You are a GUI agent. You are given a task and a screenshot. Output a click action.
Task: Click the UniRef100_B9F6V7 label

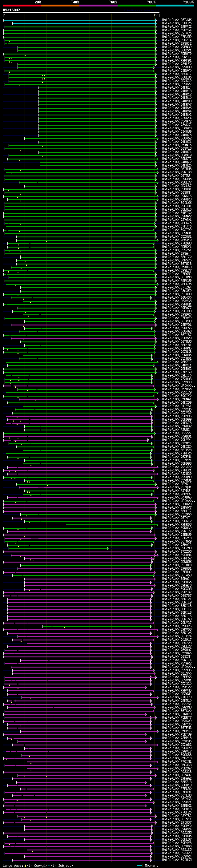[x=177, y=507]
